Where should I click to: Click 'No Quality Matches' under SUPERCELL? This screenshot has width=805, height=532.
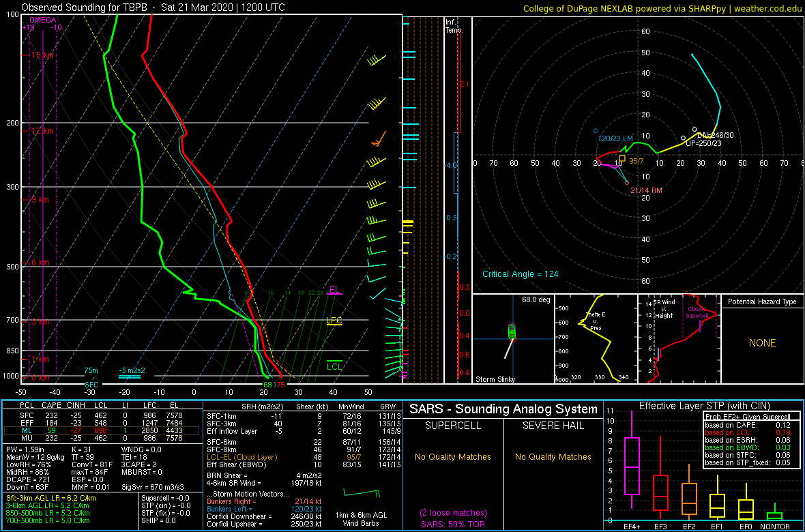coord(454,456)
